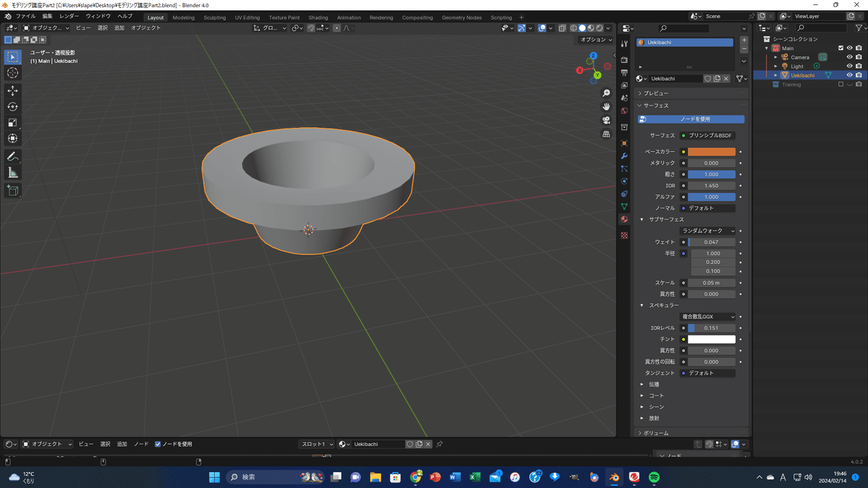This screenshot has width=868, height=488.
Task: Activate the Transform tool
Action: pos(13,138)
